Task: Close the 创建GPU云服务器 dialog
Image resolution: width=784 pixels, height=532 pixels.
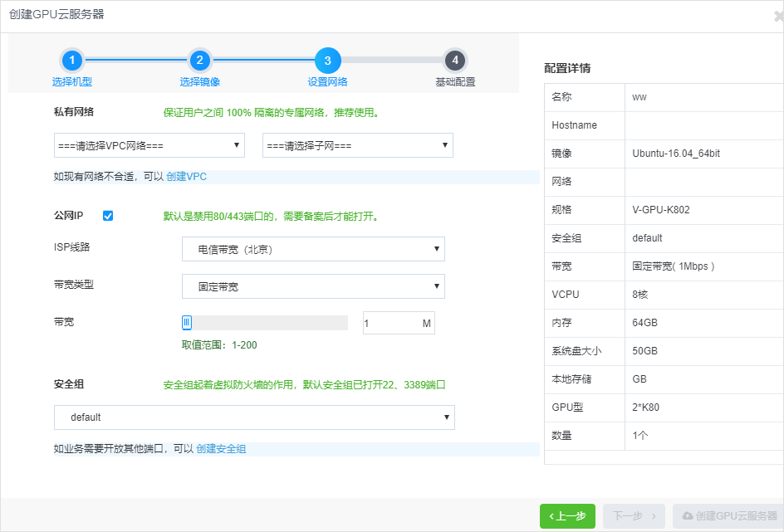Action: click(x=778, y=17)
